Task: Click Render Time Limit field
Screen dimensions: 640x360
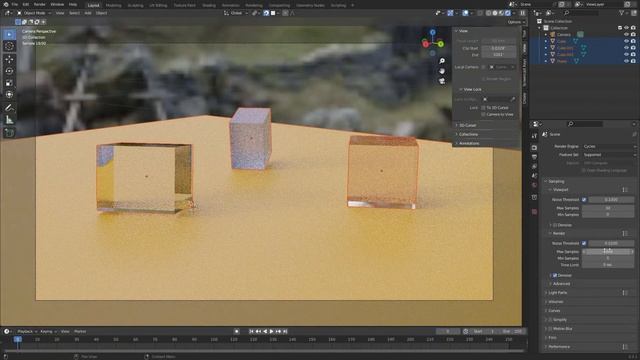Action: (608, 265)
